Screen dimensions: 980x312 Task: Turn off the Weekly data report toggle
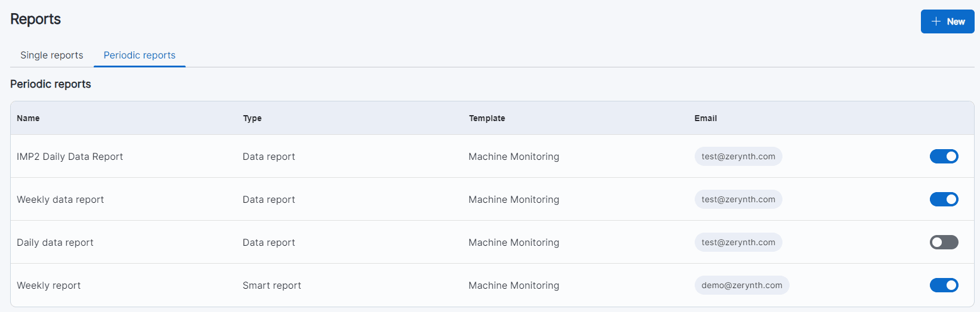944,199
